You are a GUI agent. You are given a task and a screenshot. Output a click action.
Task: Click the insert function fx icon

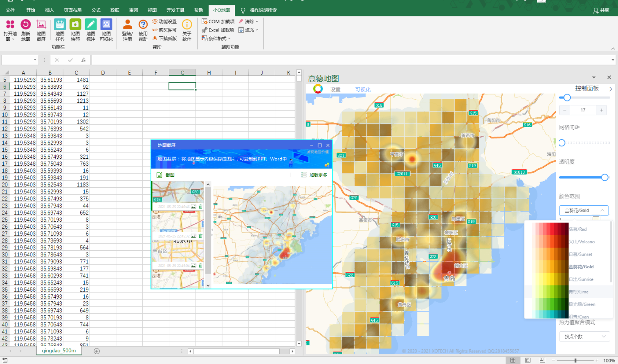pos(83,60)
